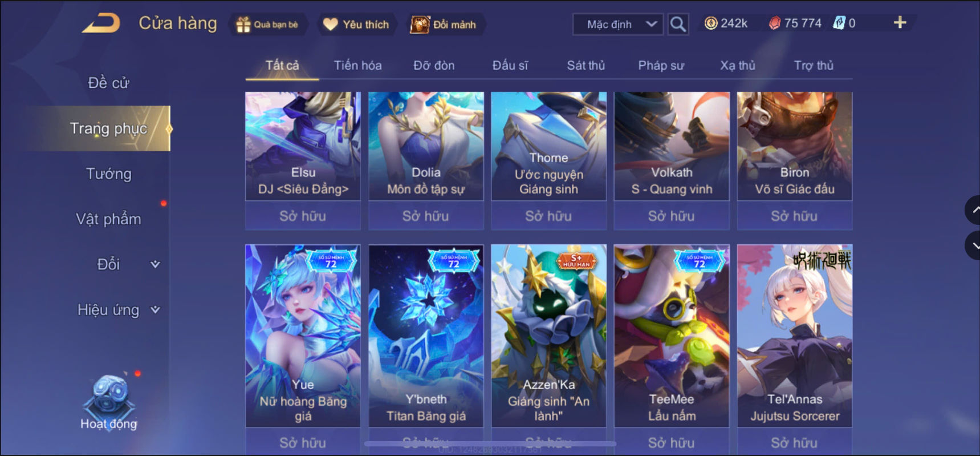Open the Mặc định sort dropdown
This screenshot has height=456, width=980.
[618, 25]
